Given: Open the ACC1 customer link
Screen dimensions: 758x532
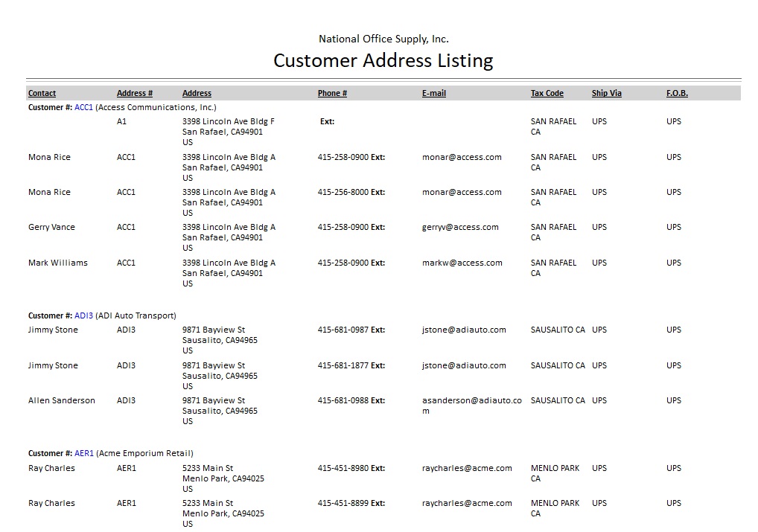Looking at the screenshot, I should (84, 107).
